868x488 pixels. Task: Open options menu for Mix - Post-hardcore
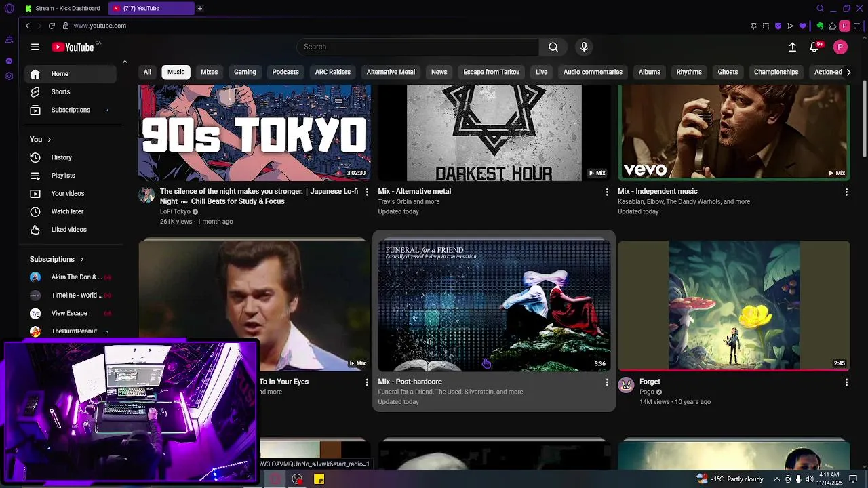pos(607,382)
